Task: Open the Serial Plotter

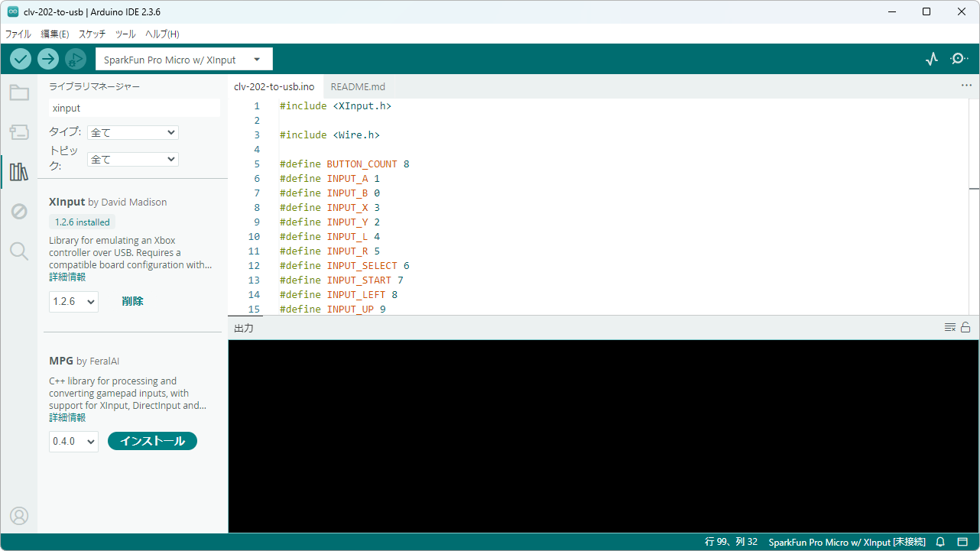Action: 931,59
